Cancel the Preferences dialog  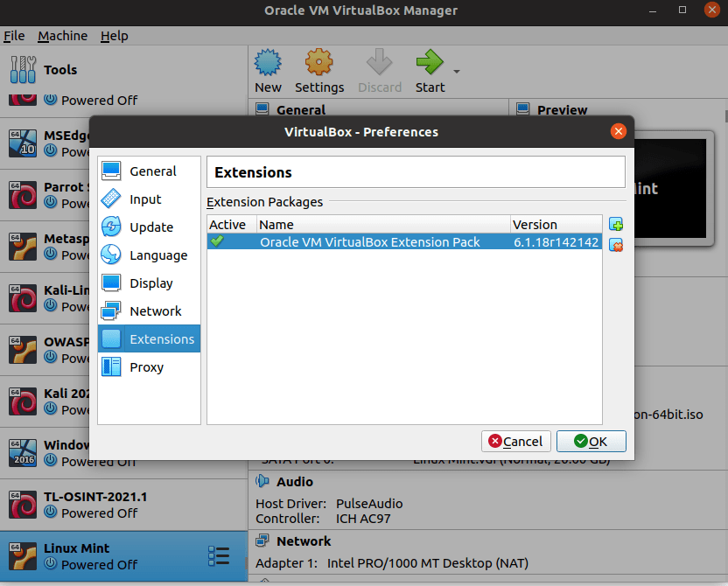[x=515, y=442]
